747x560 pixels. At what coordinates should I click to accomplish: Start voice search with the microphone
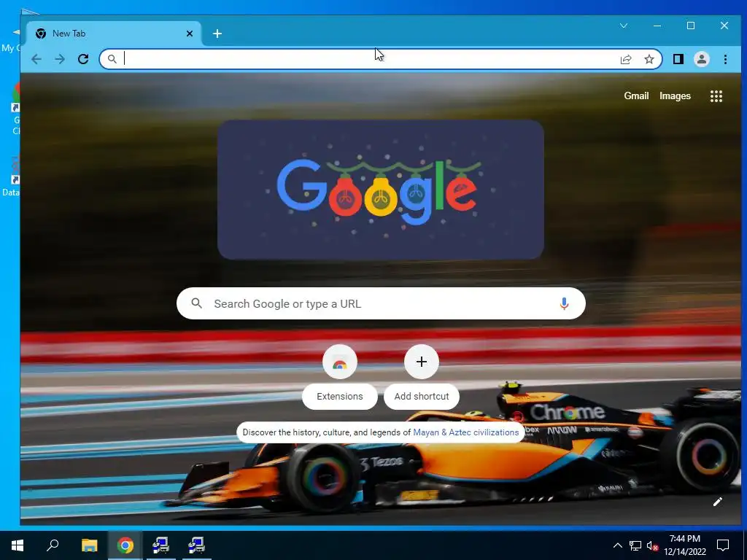[x=564, y=303]
